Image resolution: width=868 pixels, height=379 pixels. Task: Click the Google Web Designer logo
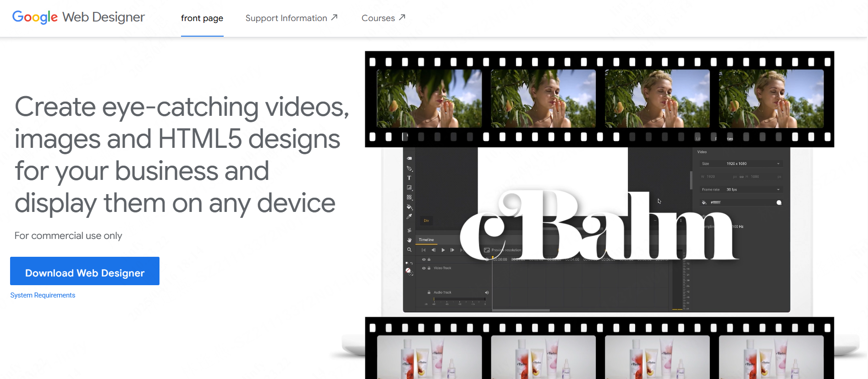coord(78,17)
